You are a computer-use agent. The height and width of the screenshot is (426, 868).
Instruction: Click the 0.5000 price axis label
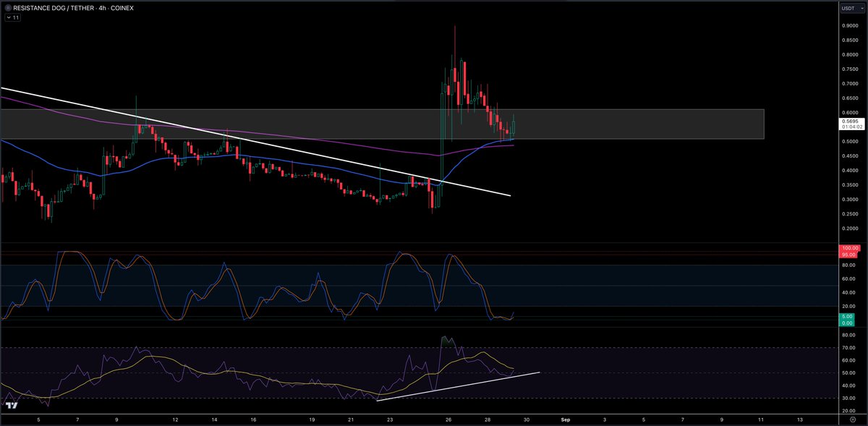point(848,141)
